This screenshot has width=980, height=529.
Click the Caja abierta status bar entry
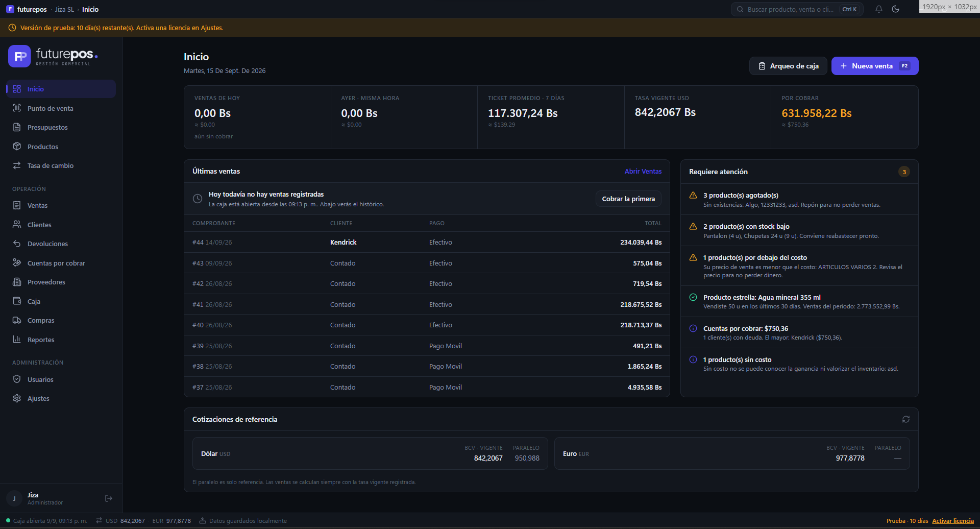[46, 521]
